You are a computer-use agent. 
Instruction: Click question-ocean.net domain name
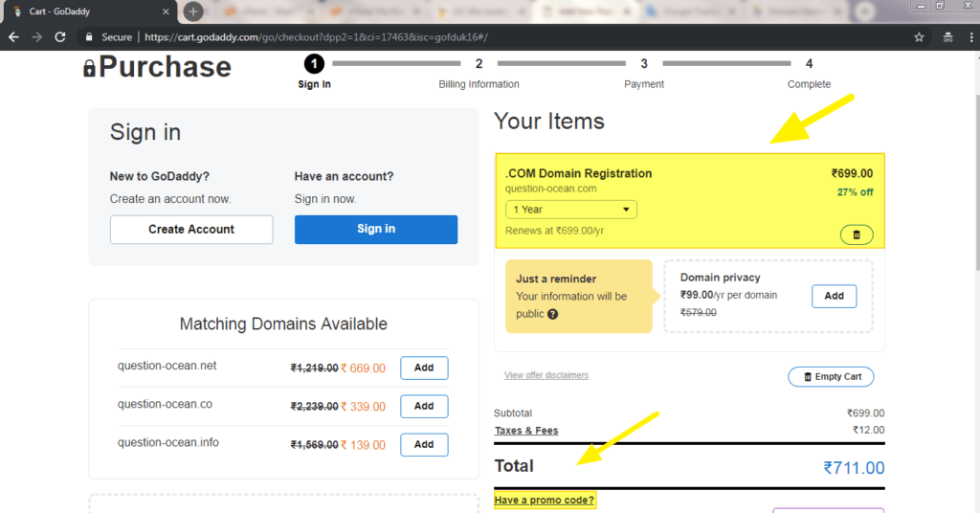tap(167, 366)
